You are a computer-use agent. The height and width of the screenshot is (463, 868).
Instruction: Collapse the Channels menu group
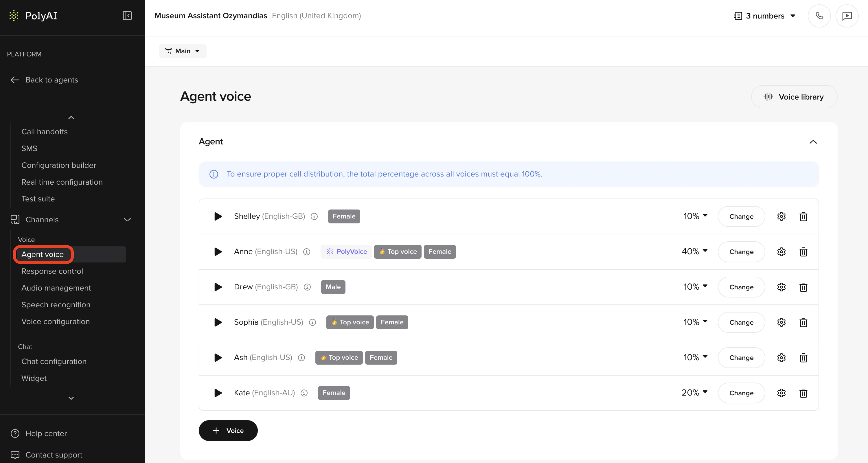click(127, 220)
